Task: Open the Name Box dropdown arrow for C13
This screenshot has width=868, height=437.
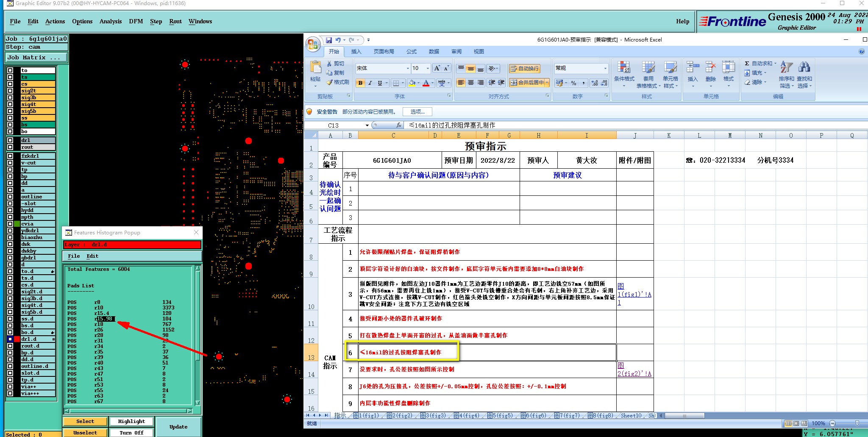Action: [x=367, y=125]
